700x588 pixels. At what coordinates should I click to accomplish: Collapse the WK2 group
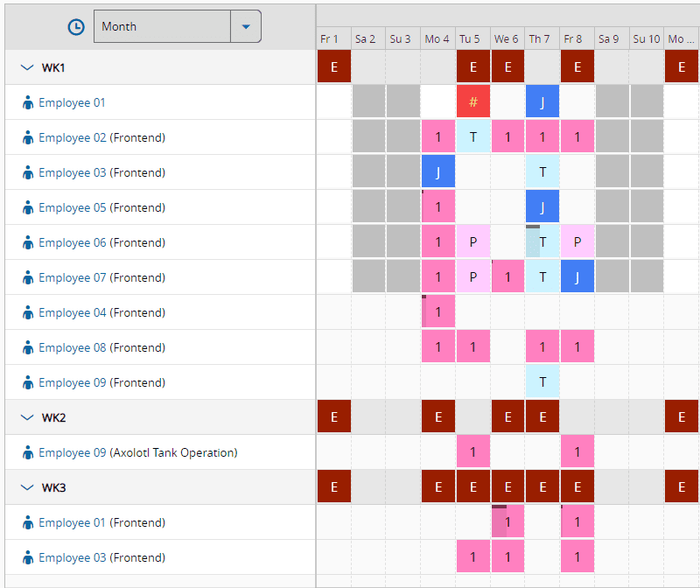click(x=26, y=417)
